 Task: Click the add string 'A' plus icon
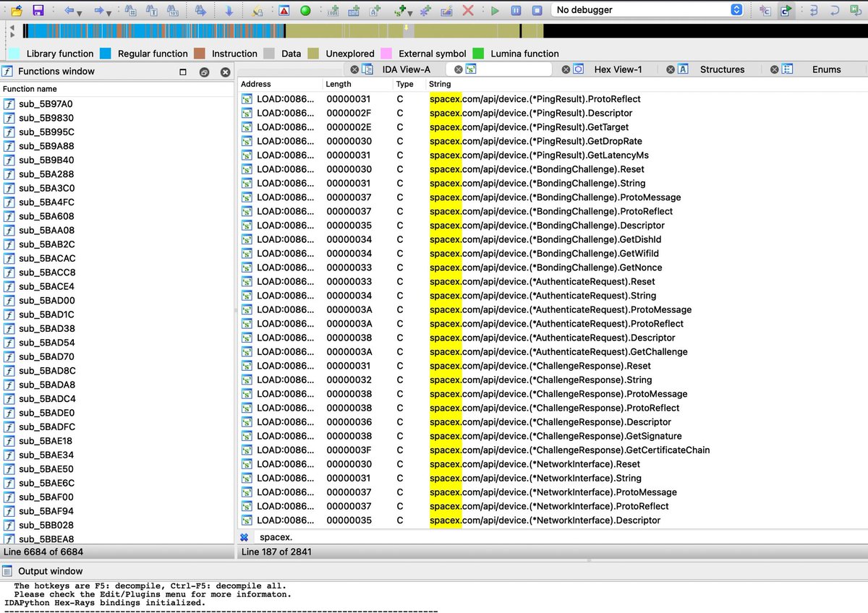pyautogui.click(x=375, y=10)
